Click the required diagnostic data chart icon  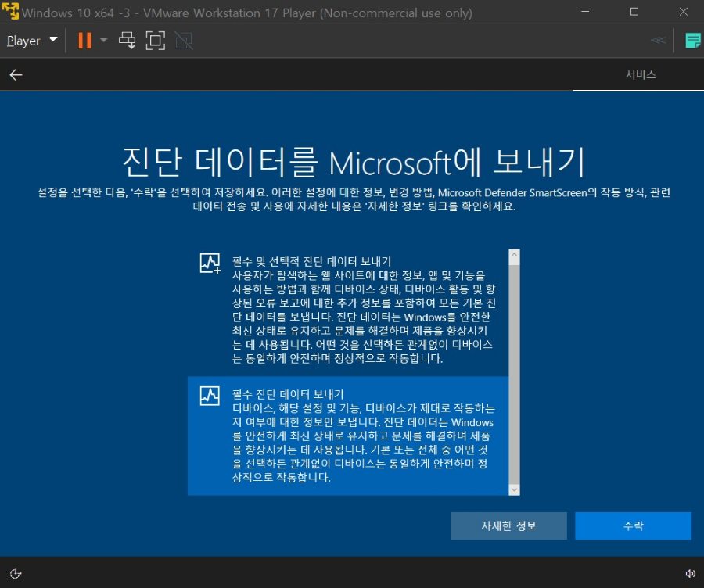click(x=210, y=396)
